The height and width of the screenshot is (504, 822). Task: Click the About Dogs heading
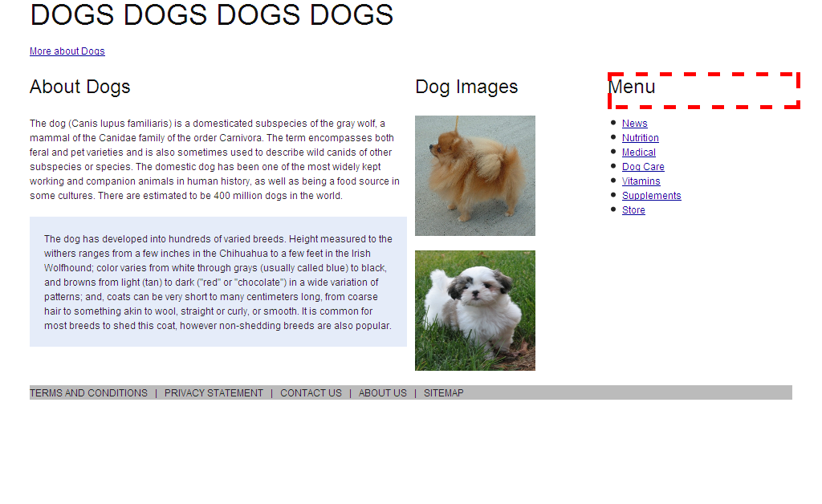79,87
